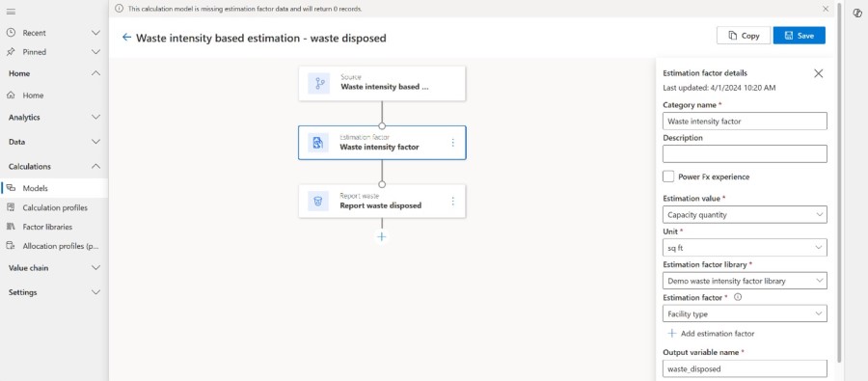Click the Models icon in sidebar
868x381 pixels.
tap(11, 188)
